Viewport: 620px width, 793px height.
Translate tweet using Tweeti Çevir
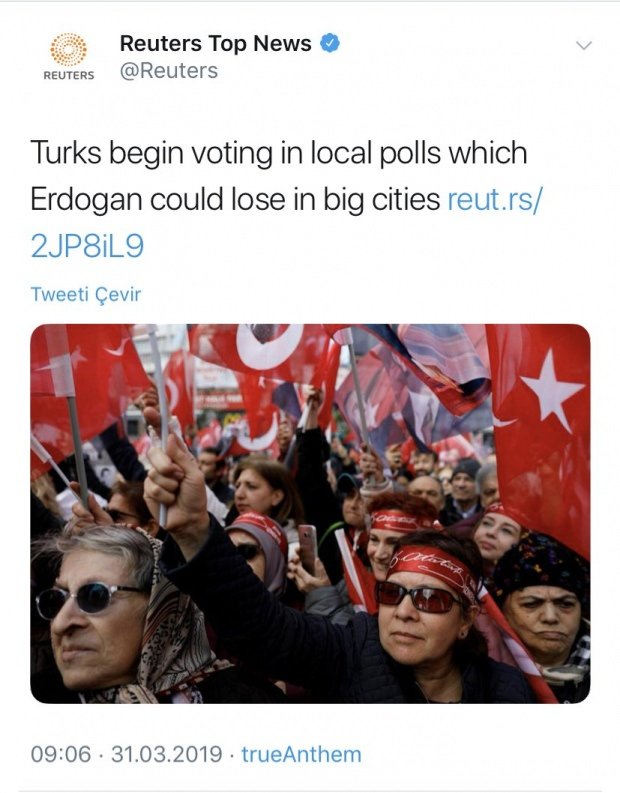[85, 294]
